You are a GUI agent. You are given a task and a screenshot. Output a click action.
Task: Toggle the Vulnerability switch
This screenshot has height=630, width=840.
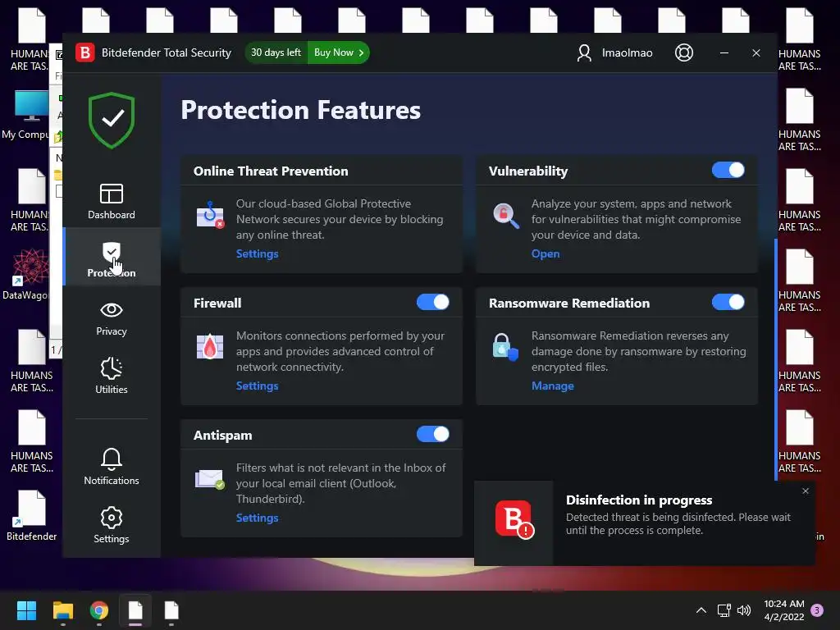[x=728, y=171]
